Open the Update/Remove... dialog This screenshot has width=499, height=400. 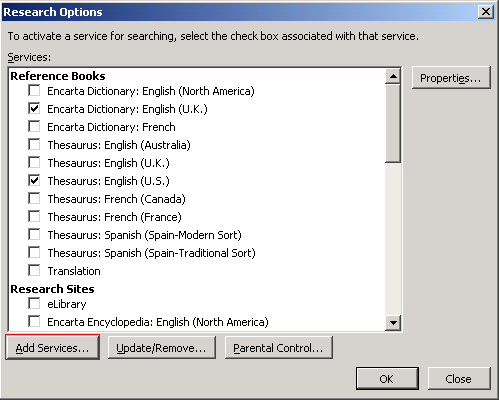162,348
